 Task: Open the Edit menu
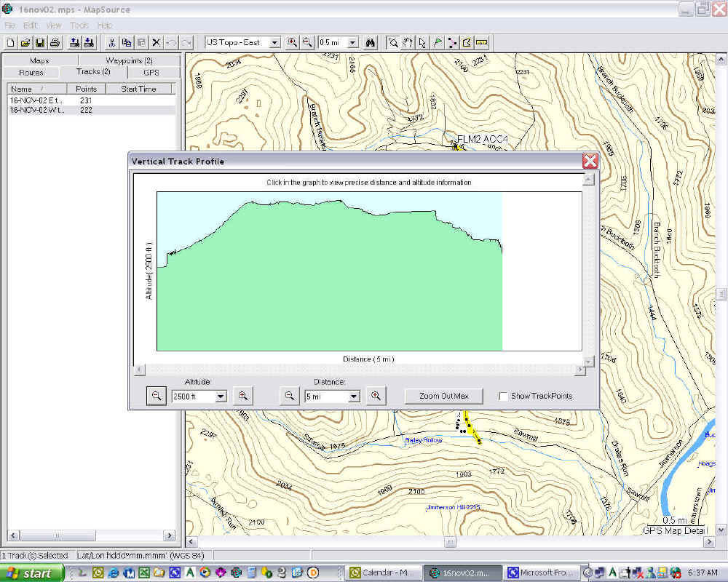[x=30, y=25]
